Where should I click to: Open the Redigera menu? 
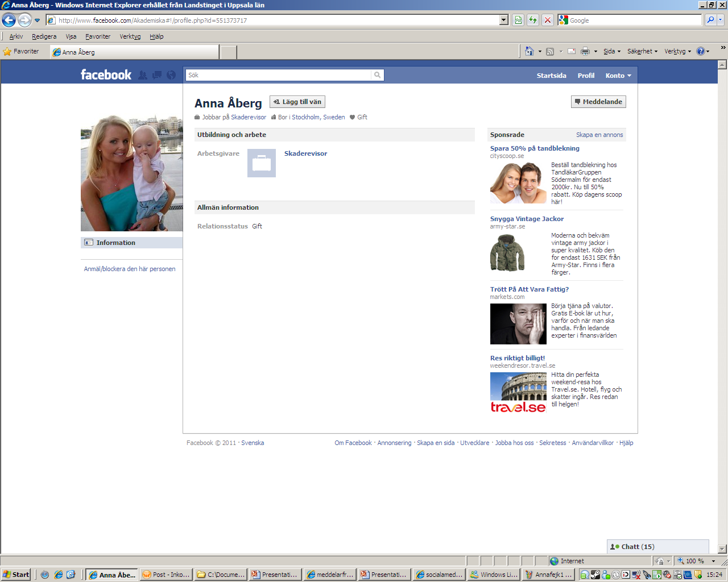click(x=44, y=36)
